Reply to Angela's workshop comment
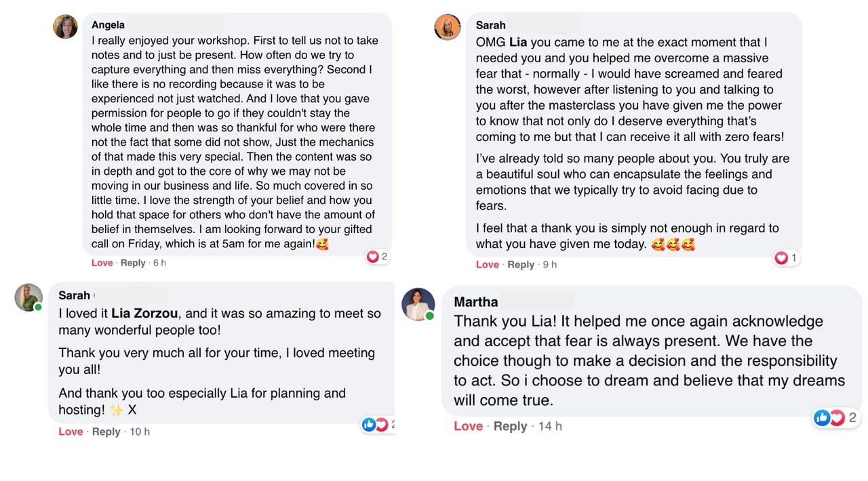 (x=133, y=263)
